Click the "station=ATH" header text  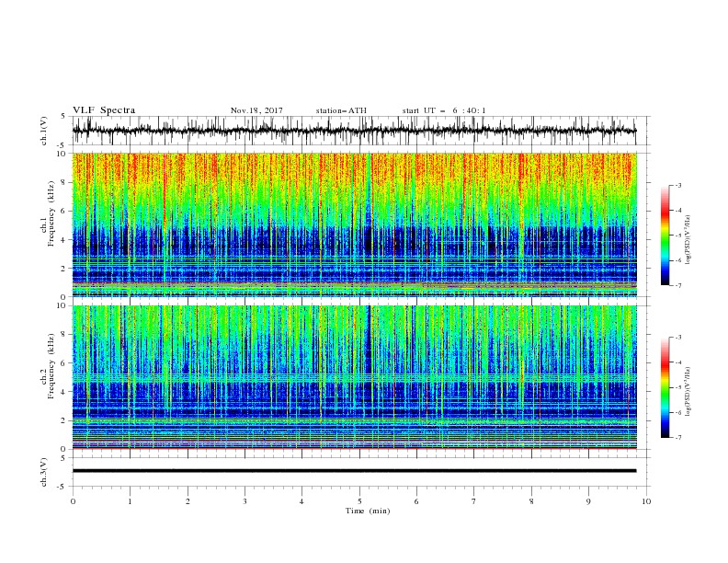[x=341, y=110]
